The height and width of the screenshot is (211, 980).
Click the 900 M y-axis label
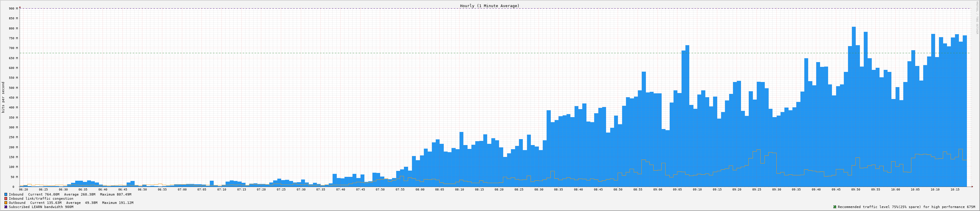[13, 8]
